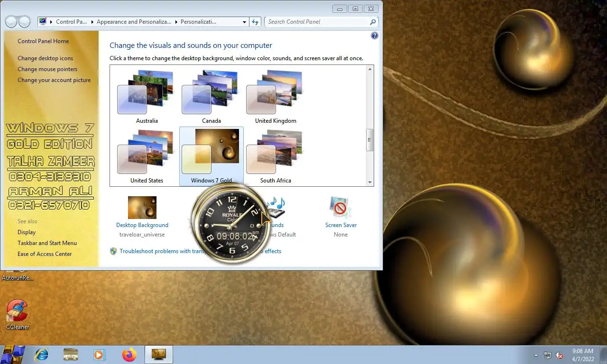Click the Control Panel address bar icon
The width and height of the screenshot is (607, 364).
pyautogui.click(x=43, y=21)
